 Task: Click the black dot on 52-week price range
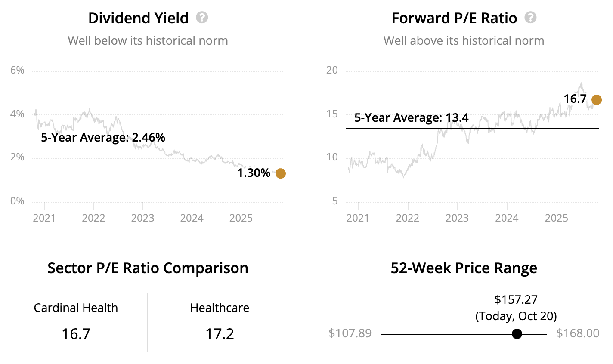coord(517,334)
